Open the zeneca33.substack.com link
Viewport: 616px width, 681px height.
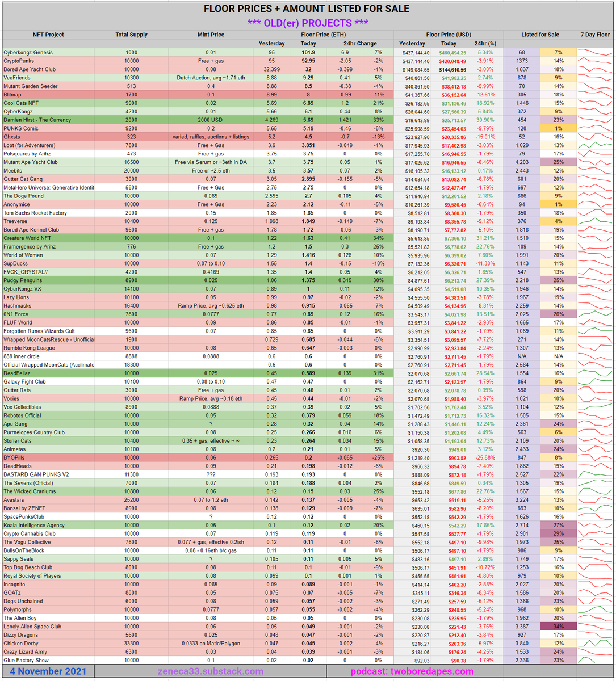point(211,671)
